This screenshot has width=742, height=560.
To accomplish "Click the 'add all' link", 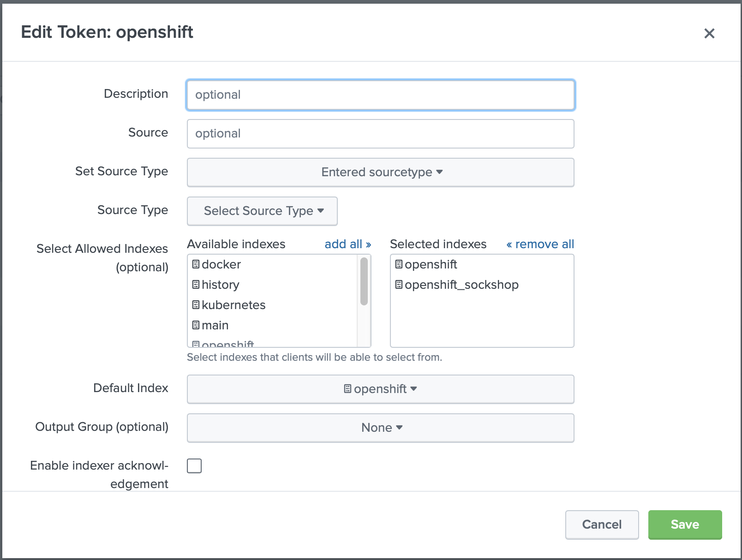I will (x=347, y=244).
